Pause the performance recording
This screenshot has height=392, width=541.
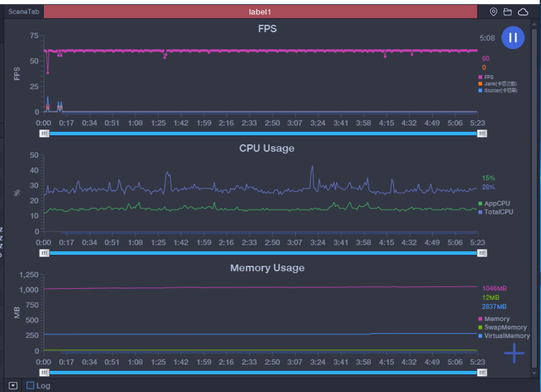tap(513, 38)
